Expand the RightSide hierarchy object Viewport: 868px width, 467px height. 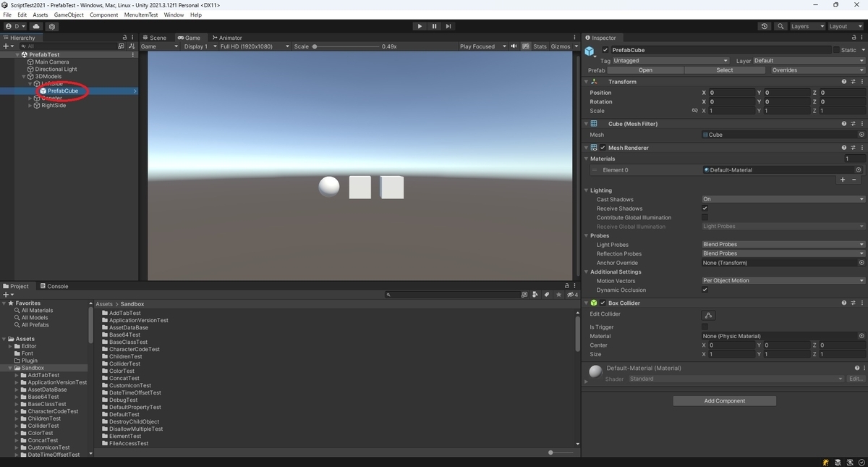coord(30,106)
